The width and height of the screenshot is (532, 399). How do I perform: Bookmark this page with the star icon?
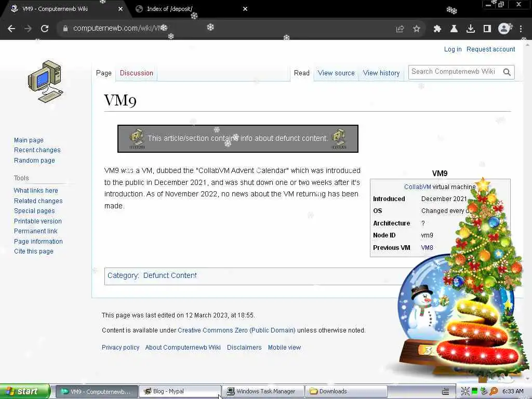[x=417, y=29]
